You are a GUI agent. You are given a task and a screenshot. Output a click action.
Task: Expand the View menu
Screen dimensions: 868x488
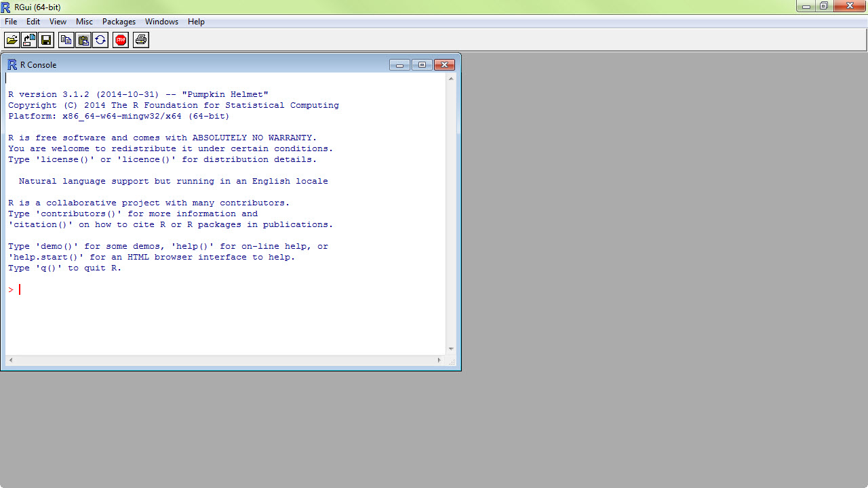pyautogui.click(x=58, y=22)
